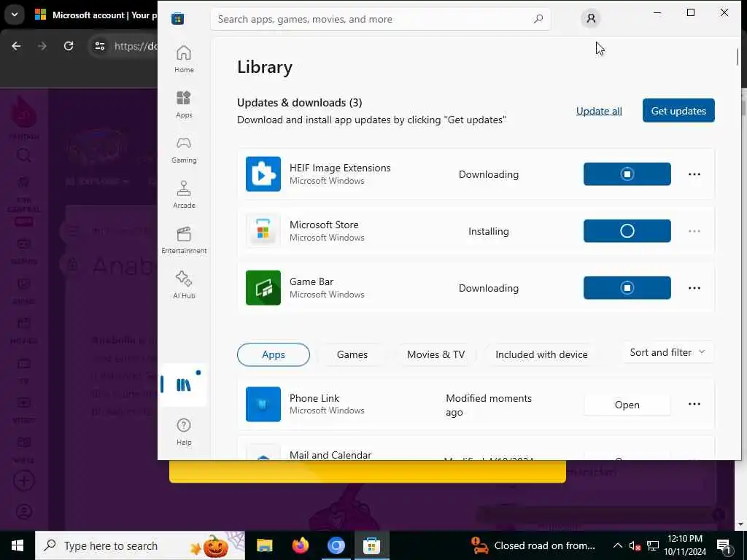Stop the HEIF Image Extensions download
747x560 pixels.
tap(627, 174)
